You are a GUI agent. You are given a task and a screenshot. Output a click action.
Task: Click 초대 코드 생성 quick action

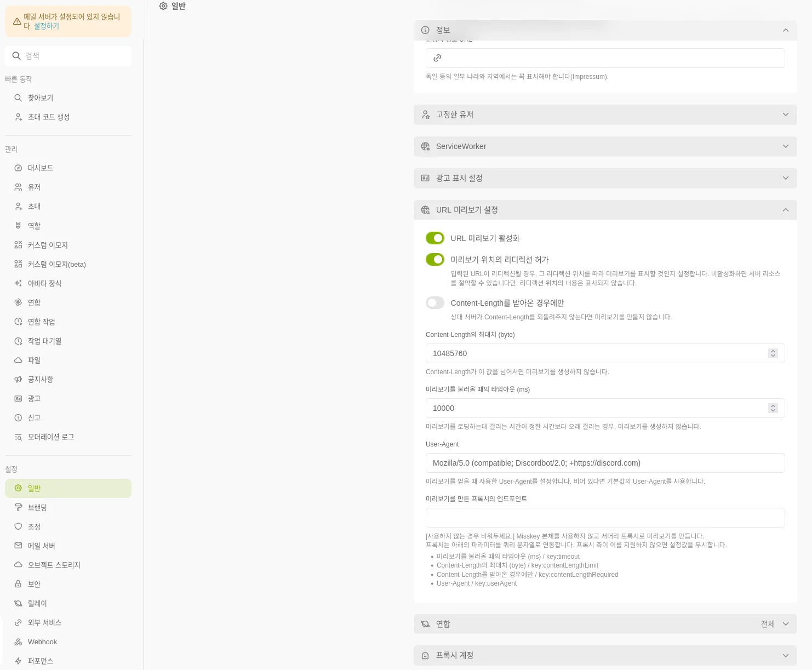point(49,117)
